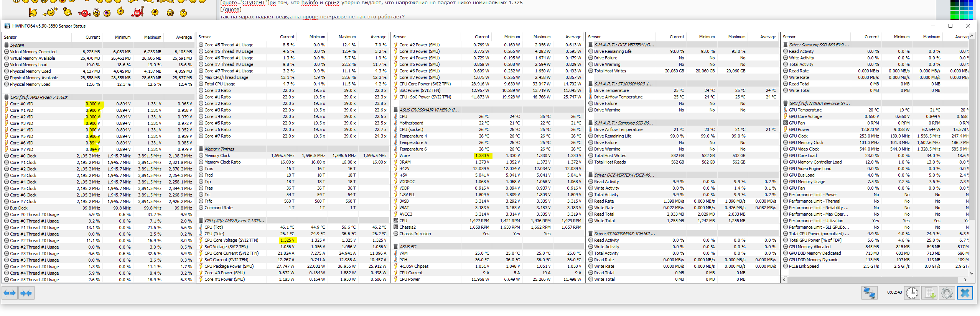The height and width of the screenshot is (316, 980).
Task: Click the remote network monitoring icon
Action: coord(869,293)
